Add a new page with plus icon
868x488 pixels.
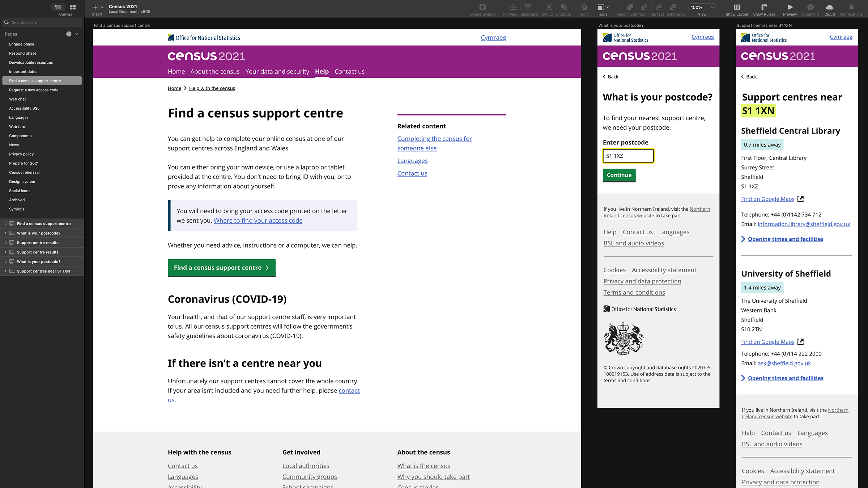[69, 34]
